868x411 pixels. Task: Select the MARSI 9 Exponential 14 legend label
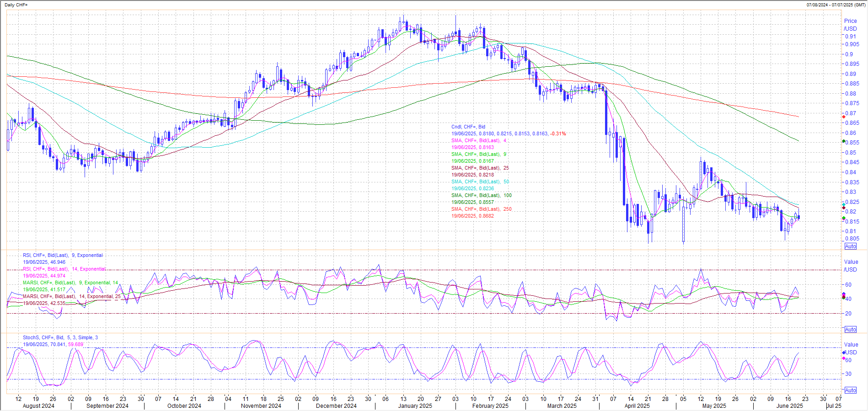click(70, 283)
